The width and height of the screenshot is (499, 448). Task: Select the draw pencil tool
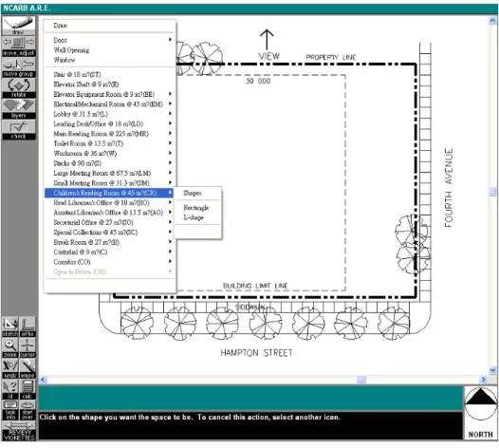tap(18, 26)
